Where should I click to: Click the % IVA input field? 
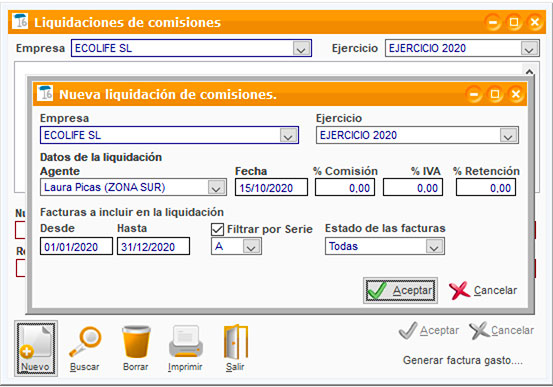pos(413,187)
